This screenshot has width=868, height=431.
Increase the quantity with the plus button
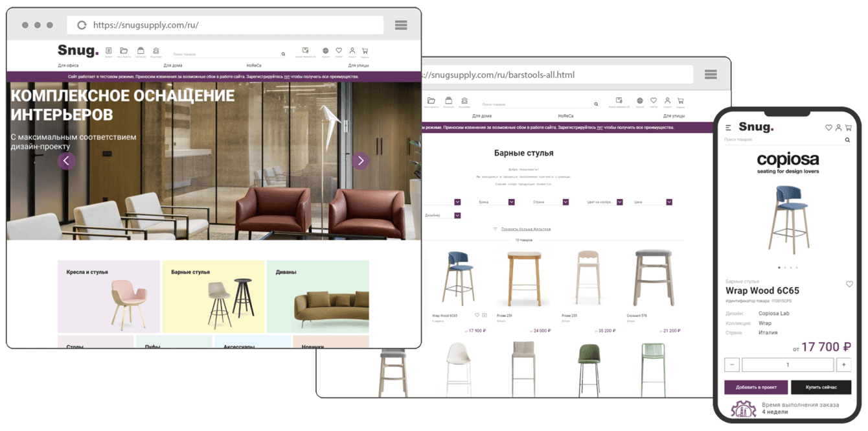pos(844,365)
